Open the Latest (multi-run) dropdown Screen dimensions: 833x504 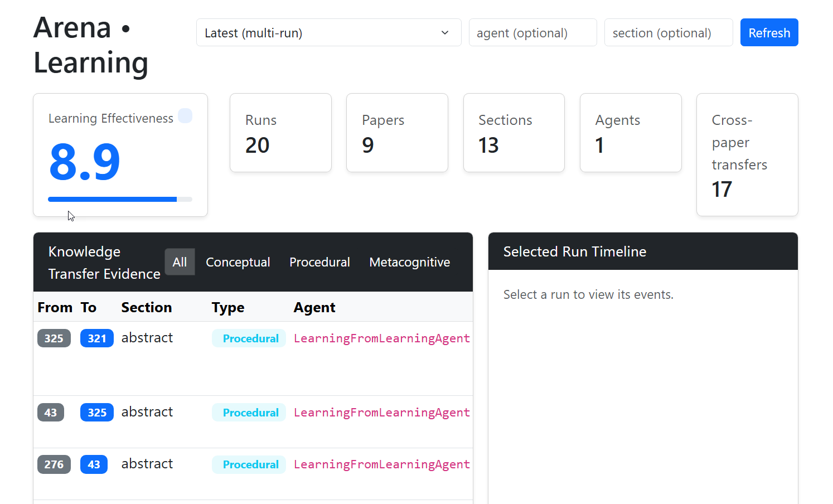click(328, 33)
